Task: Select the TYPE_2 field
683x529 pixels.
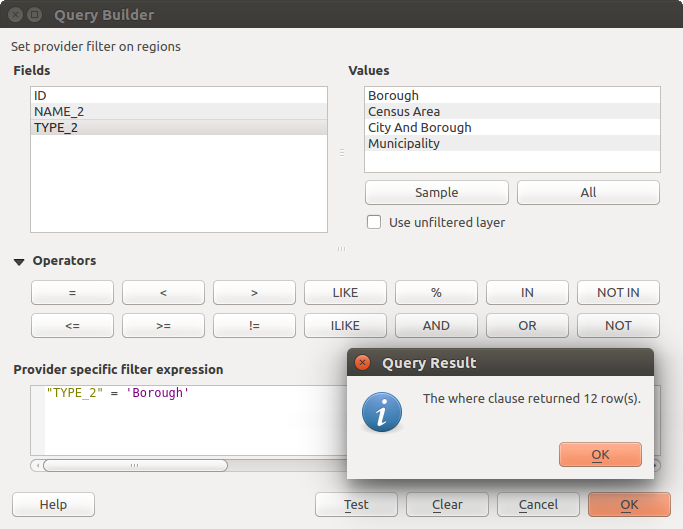Action: [56, 128]
